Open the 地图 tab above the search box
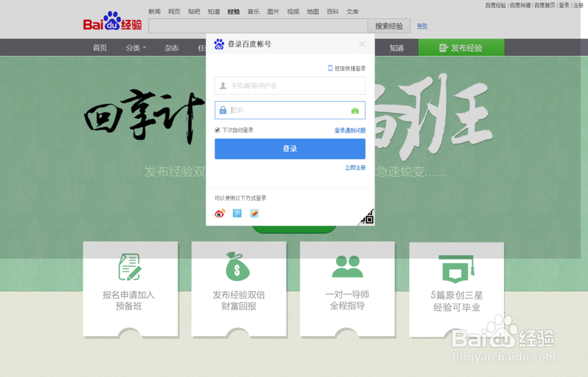Screen dimensions: 588x377 [313, 12]
